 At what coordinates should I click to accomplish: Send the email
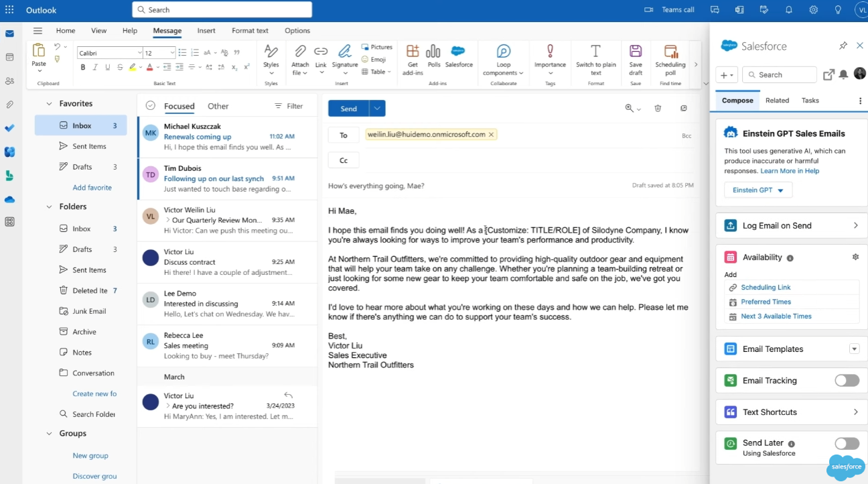pos(349,109)
